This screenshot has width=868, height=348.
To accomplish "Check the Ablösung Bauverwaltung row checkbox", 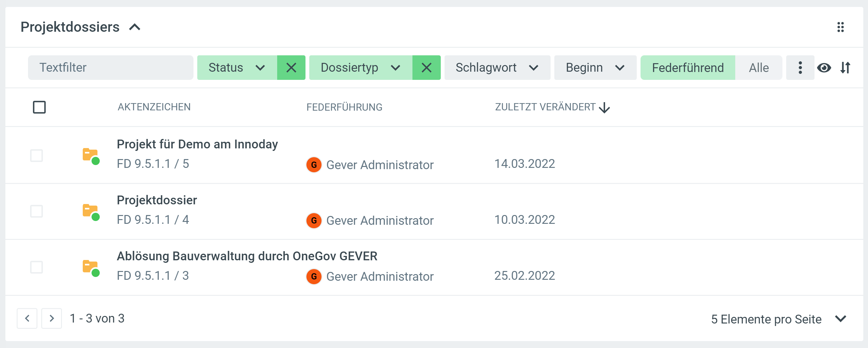I will click(36, 267).
